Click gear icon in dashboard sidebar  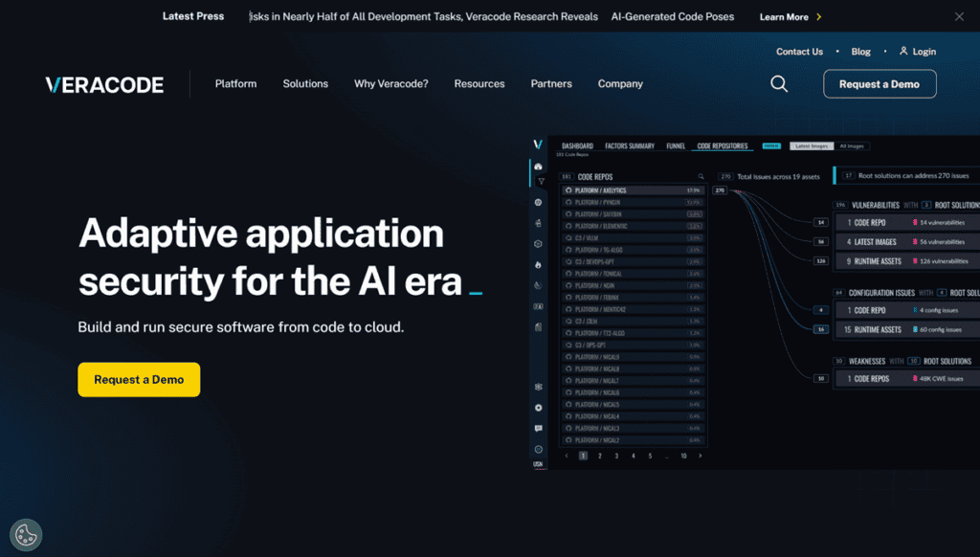coord(538,408)
